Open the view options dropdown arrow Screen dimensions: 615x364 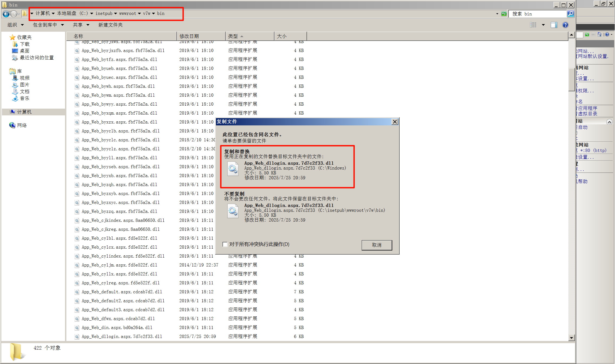pos(543,25)
